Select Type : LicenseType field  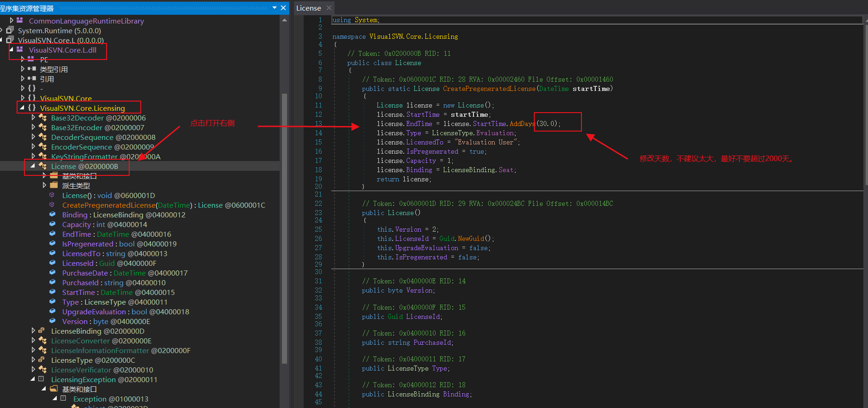coord(115,302)
